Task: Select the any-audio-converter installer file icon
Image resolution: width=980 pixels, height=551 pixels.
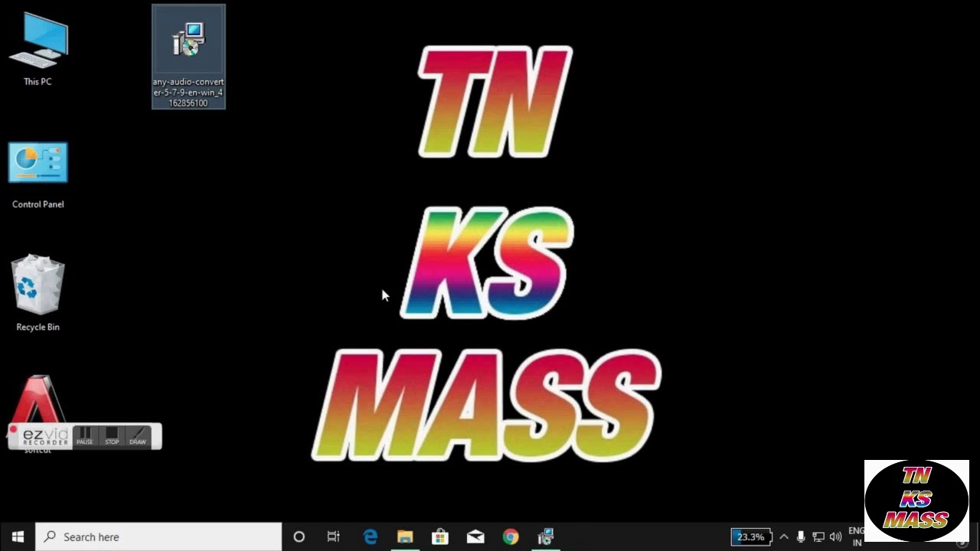Action: 188,57
